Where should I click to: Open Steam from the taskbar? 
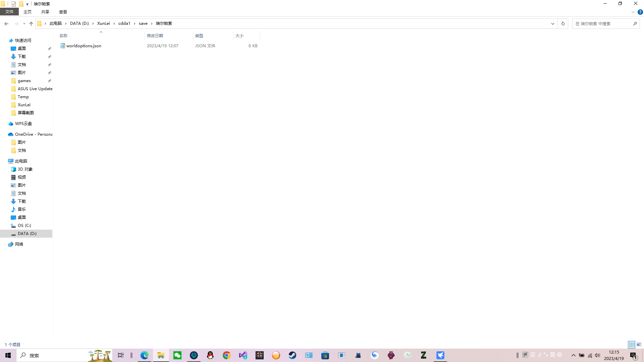click(292, 355)
